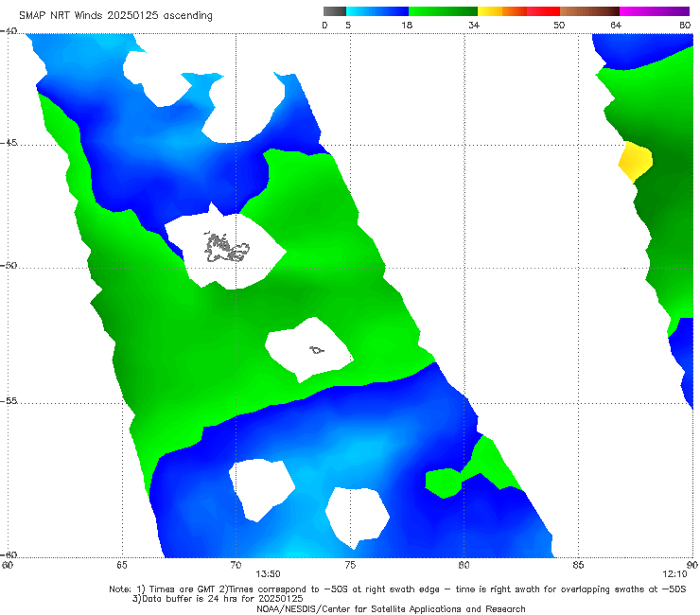Choose the magenta-purple segment of the colorbar
Image resolution: width=700 pixels, height=615 pixels.
tap(654, 11)
